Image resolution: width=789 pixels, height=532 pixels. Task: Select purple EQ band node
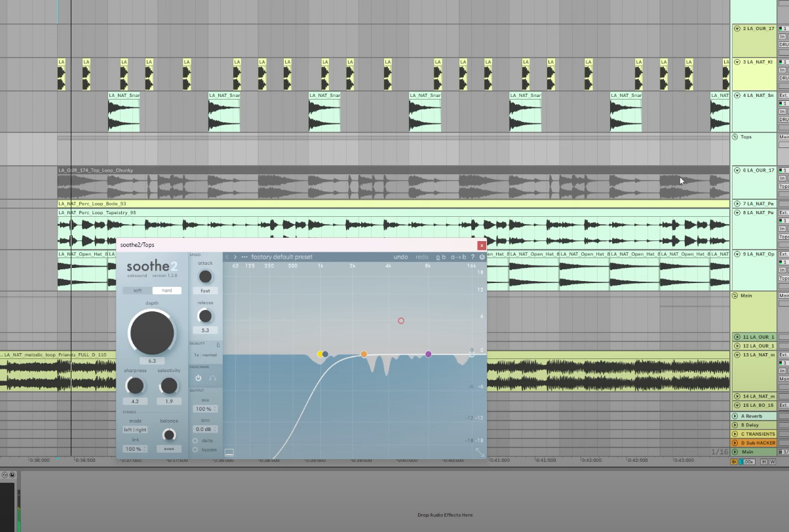point(429,354)
